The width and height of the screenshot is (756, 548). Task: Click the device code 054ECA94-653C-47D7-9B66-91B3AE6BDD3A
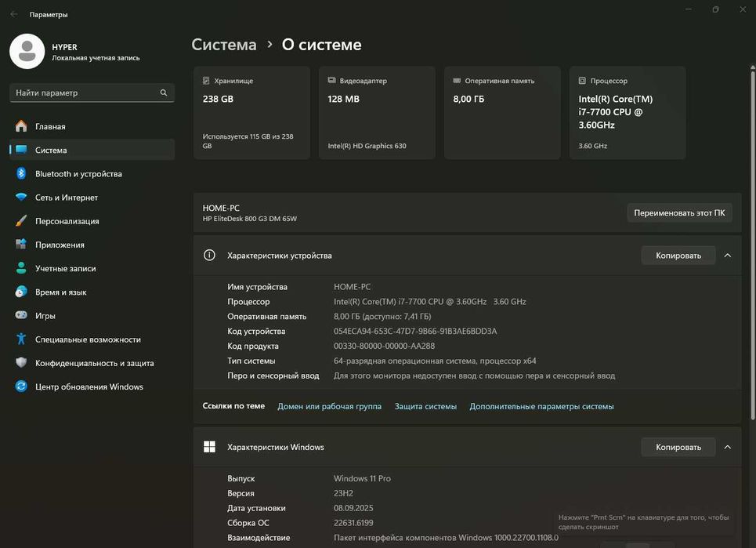415,331
